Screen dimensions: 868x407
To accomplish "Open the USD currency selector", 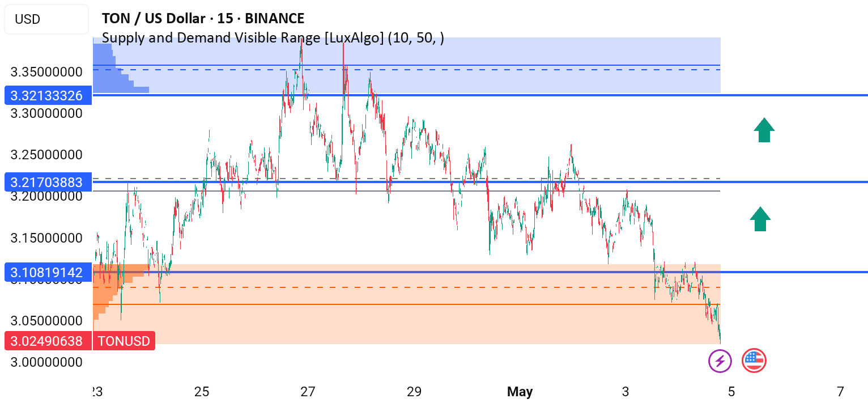I will coord(46,19).
